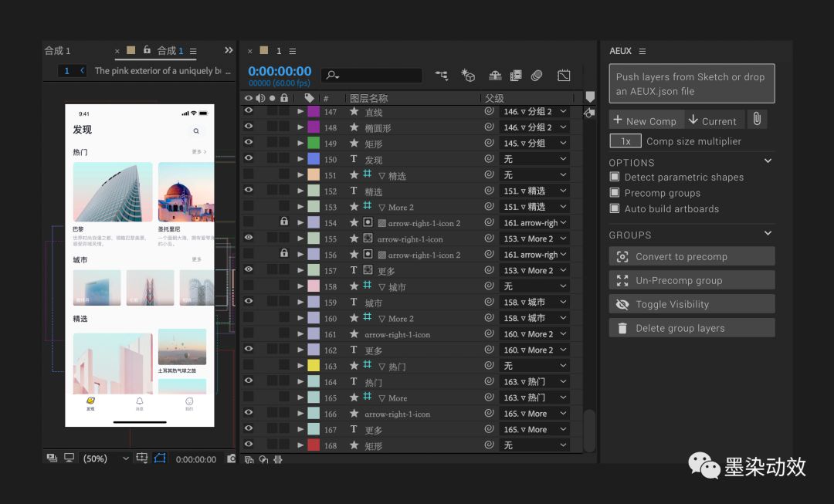
Task: Enable motion blur for the composition
Action: click(x=537, y=76)
